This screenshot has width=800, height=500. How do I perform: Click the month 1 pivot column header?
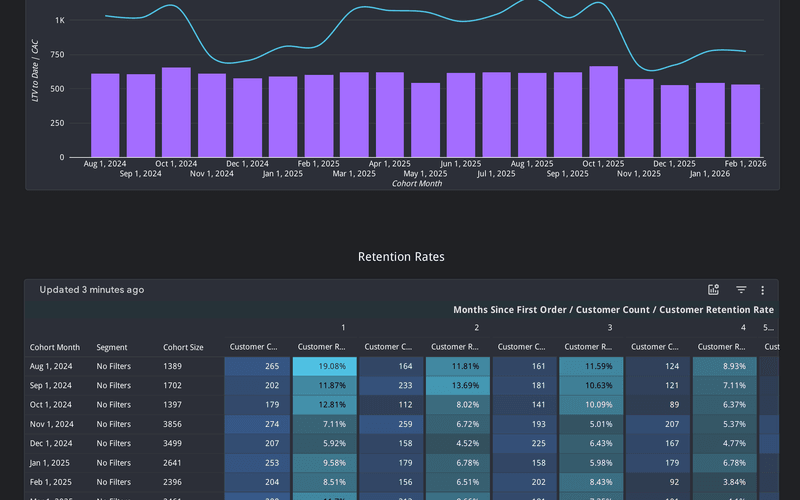(343, 327)
